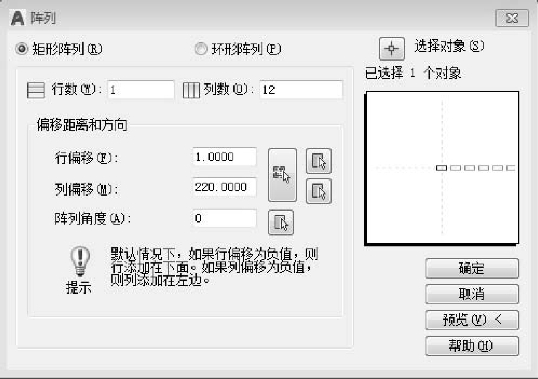The width and height of the screenshot is (538, 379).
Task: Click the 列偏移 field showing 220.0000
Action: (x=224, y=187)
